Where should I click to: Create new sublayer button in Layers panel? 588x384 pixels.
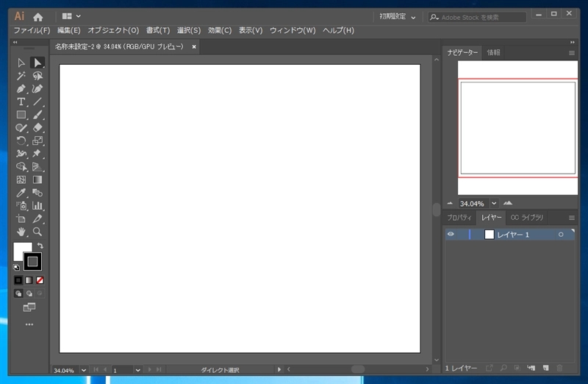pos(531,369)
